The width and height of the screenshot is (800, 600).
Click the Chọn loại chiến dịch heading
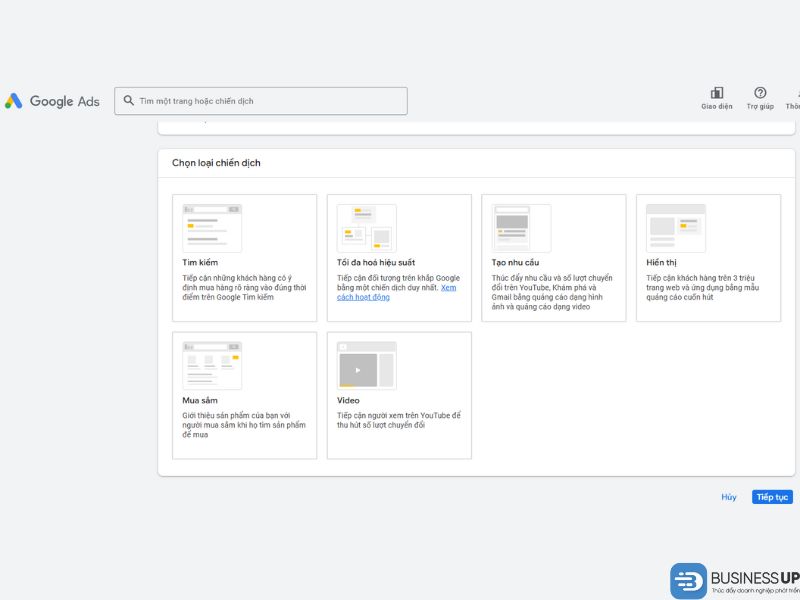tap(216, 163)
